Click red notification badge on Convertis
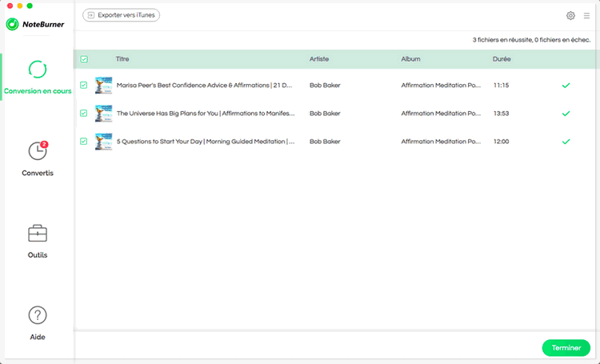The width and height of the screenshot is (600, 364). click(44, 144)
